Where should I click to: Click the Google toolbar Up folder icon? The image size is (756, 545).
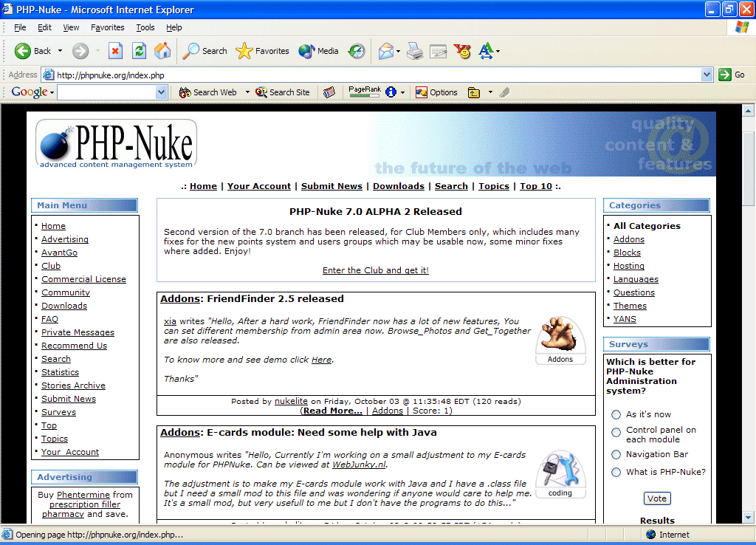pyautogui.click(x=474, y=92)
